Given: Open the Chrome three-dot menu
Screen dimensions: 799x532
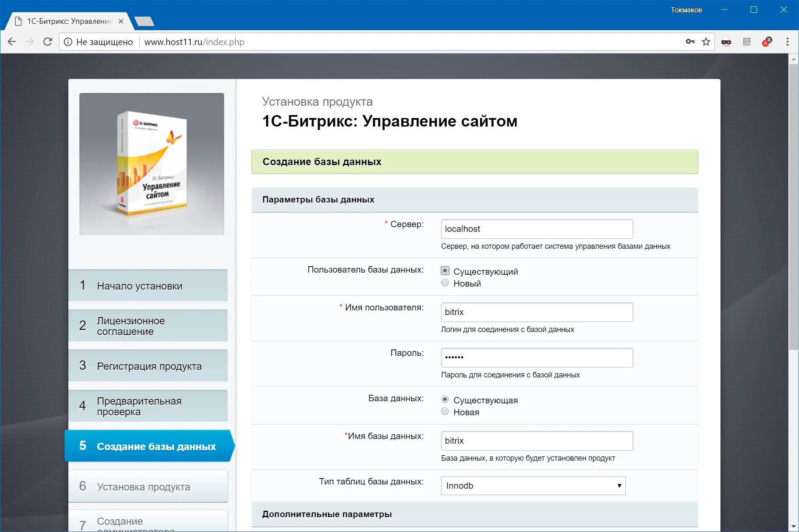Looking at the screenshot, I should 788,42.
